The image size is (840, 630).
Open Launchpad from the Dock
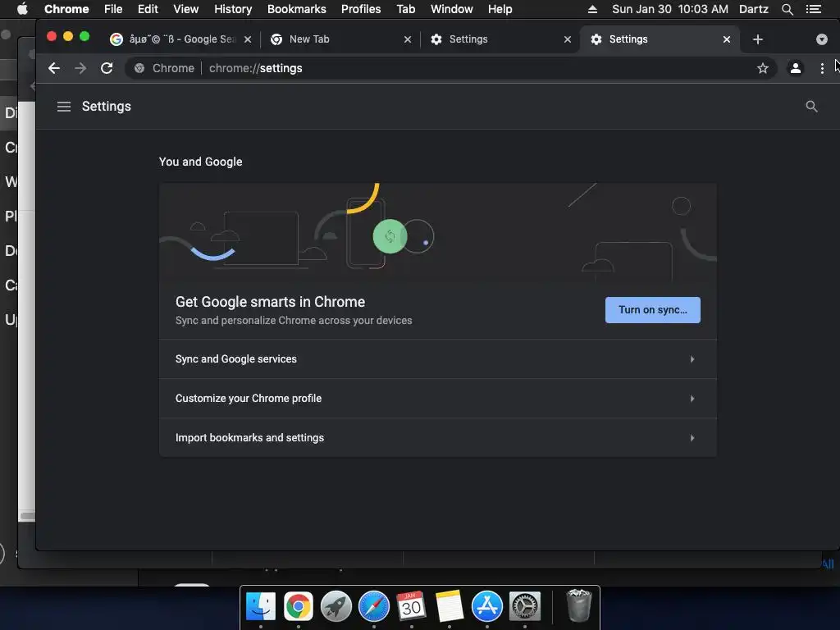[x=336, y=606]
